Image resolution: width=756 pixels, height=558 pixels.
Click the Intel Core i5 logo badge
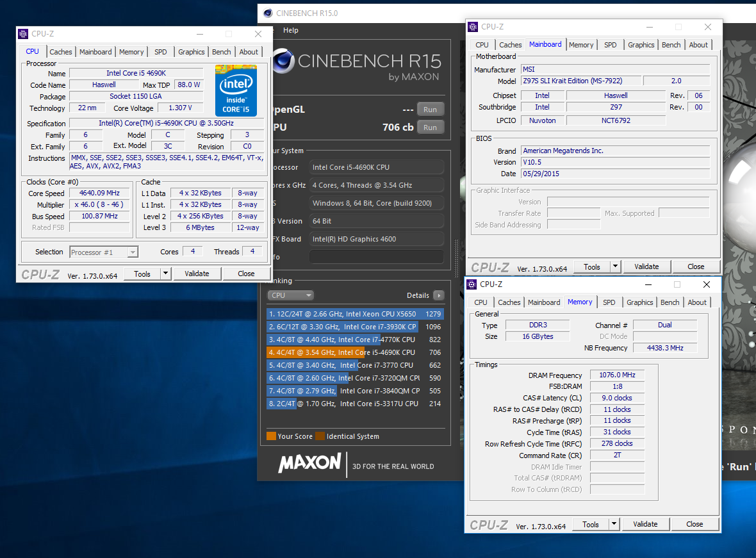[x=236, y=90]
